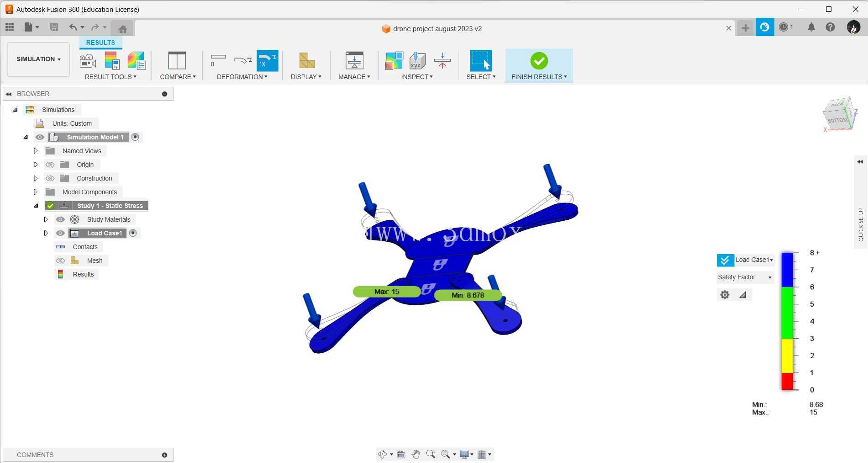This screenshot has height=463, width=868.
Task: Click the new design plus tab icon
Action: (x=745, y=28)
